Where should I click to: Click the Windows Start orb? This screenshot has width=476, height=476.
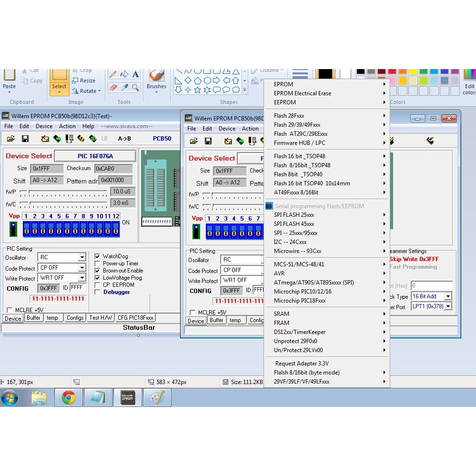click(x=10, y=397)
